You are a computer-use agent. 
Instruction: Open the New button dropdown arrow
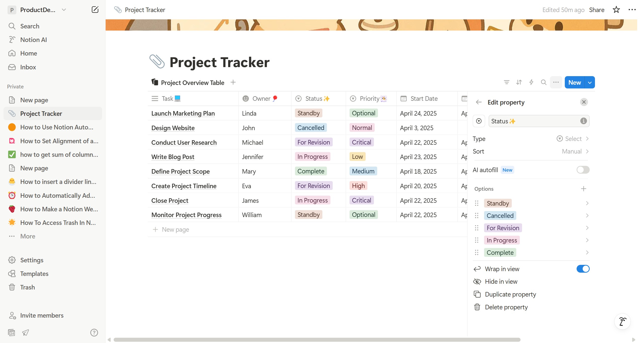click(590, 82)
